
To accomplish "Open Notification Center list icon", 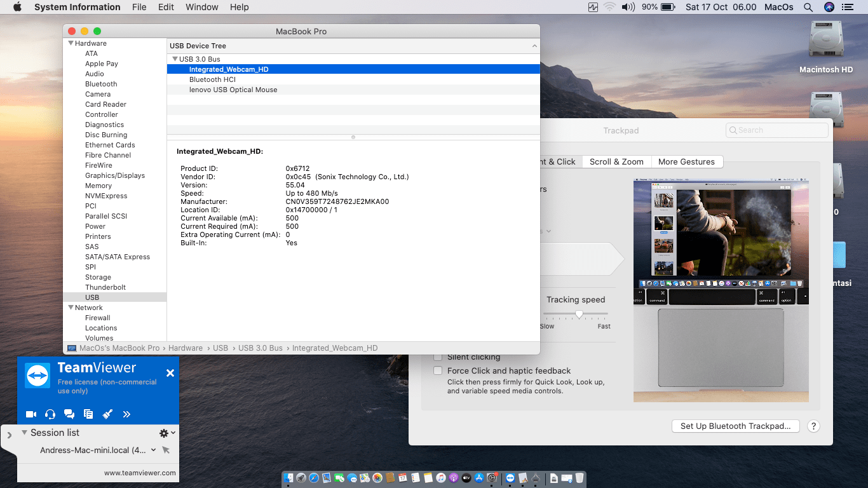I will tap(846, 7).
